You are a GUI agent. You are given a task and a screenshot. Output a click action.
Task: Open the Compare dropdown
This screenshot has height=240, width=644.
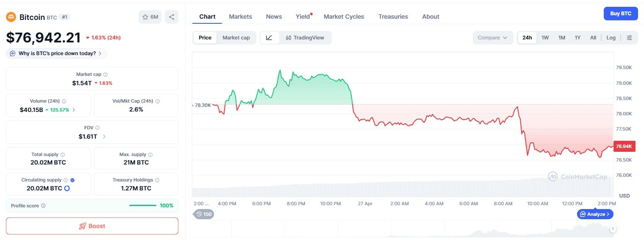[x=492, y=38]
